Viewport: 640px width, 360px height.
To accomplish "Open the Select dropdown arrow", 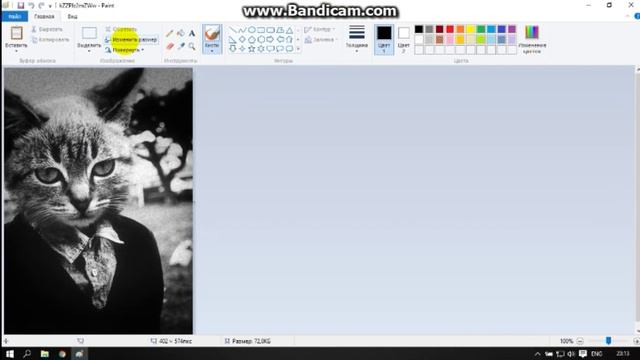I will coord(89,51).
